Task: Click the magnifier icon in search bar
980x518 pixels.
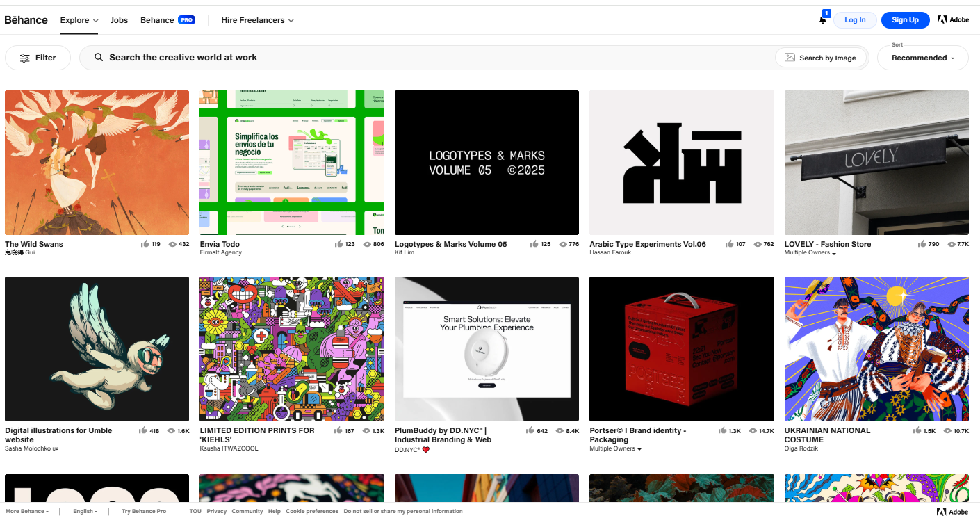Action: coord(99,58)
